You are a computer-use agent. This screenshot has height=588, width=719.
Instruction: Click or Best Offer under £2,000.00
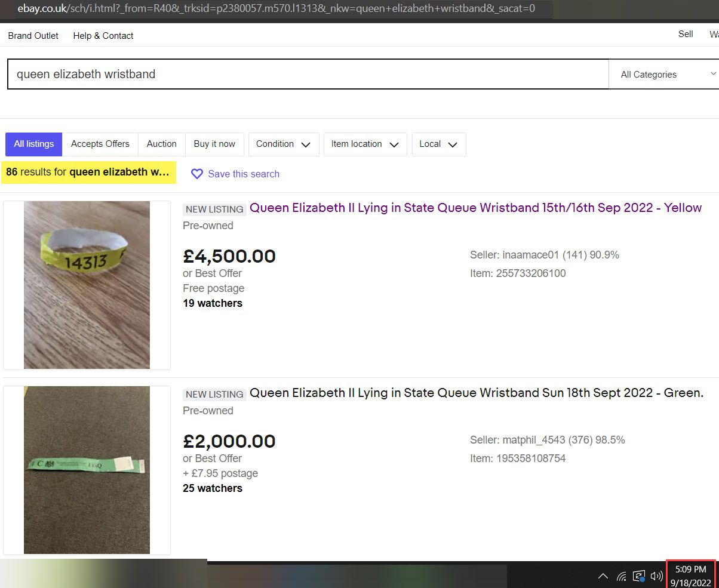click(x=212, y=458)
